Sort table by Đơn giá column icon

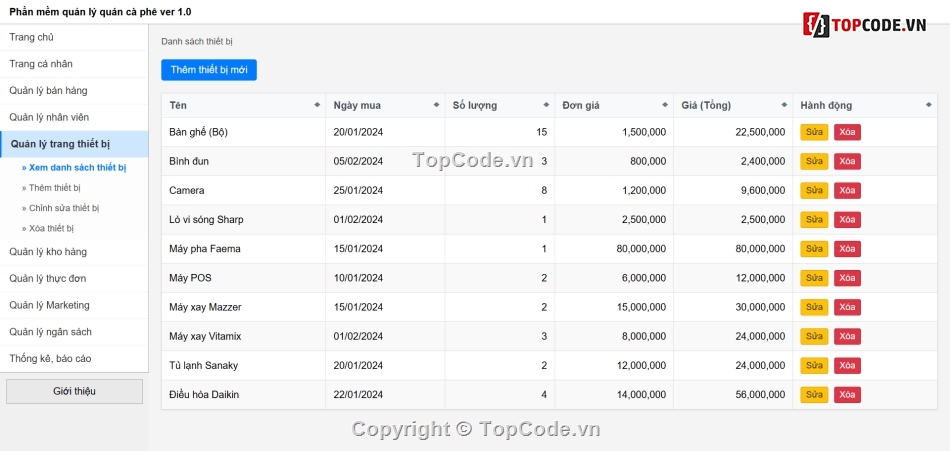pyautogui.click(x=665, y=105)
